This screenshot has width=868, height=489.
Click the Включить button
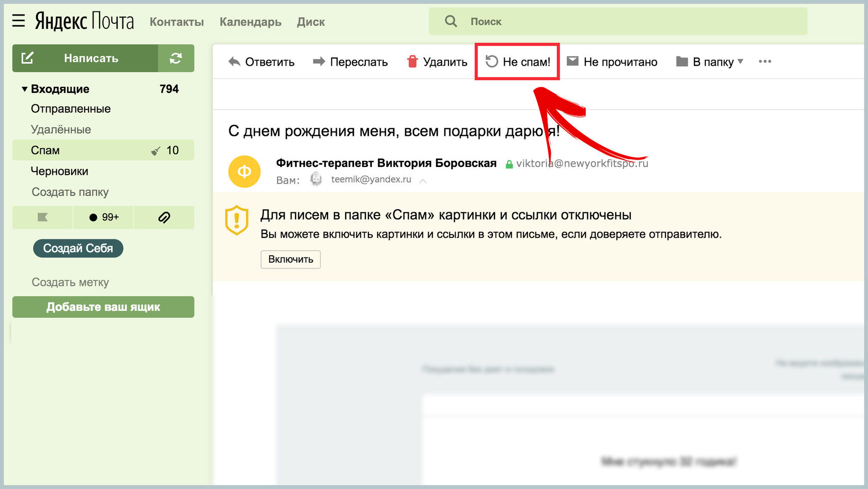tap(290, 259)
